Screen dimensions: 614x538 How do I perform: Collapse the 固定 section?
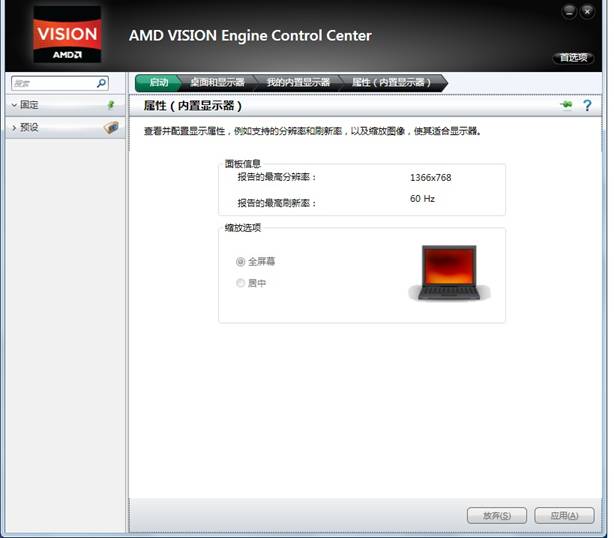pos(14,105)
